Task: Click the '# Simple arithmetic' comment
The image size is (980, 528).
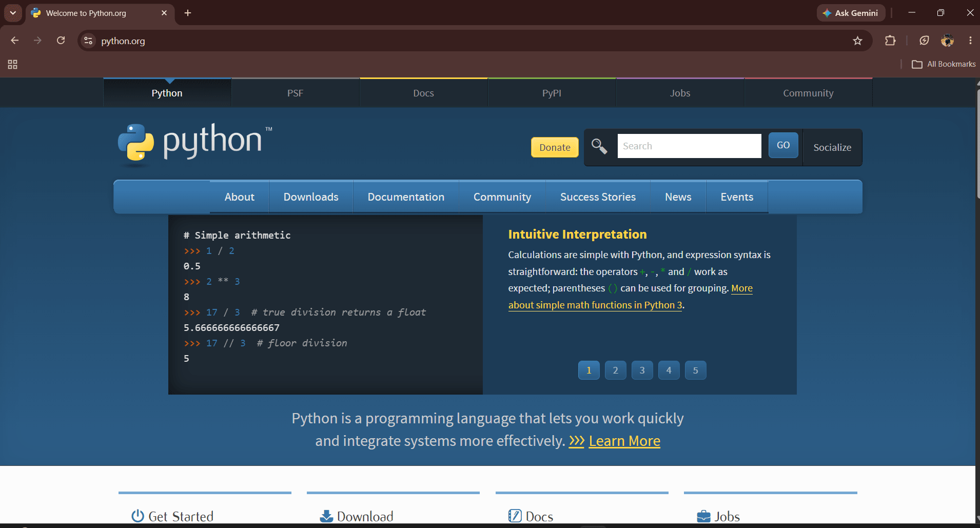Action: tap(237, 235)
